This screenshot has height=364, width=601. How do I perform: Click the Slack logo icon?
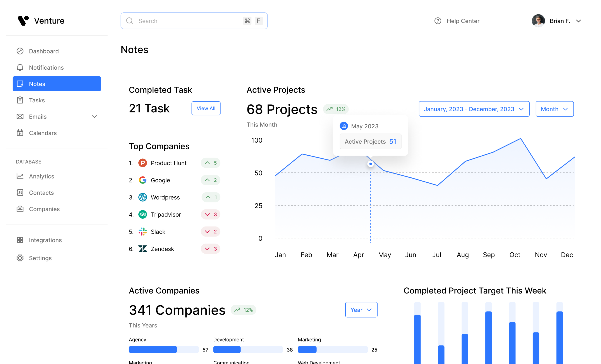143,232
